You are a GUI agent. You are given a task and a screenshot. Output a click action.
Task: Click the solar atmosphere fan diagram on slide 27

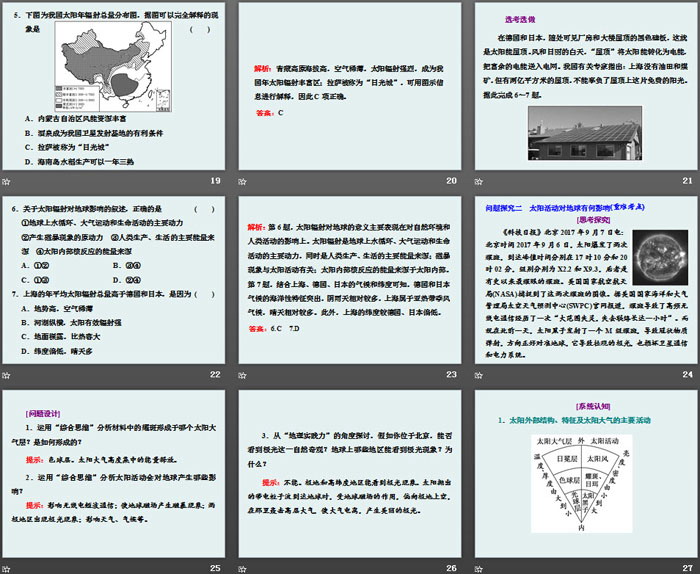[582, 483]
